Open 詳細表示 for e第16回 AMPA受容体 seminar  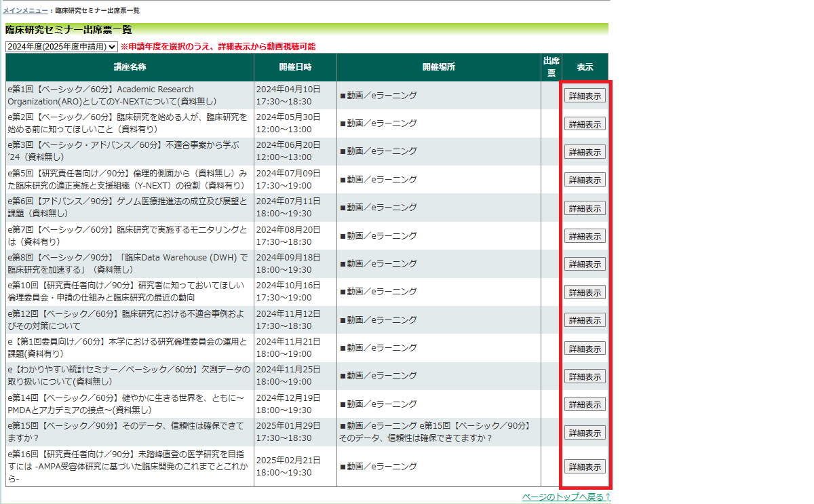tap(585, 467)
